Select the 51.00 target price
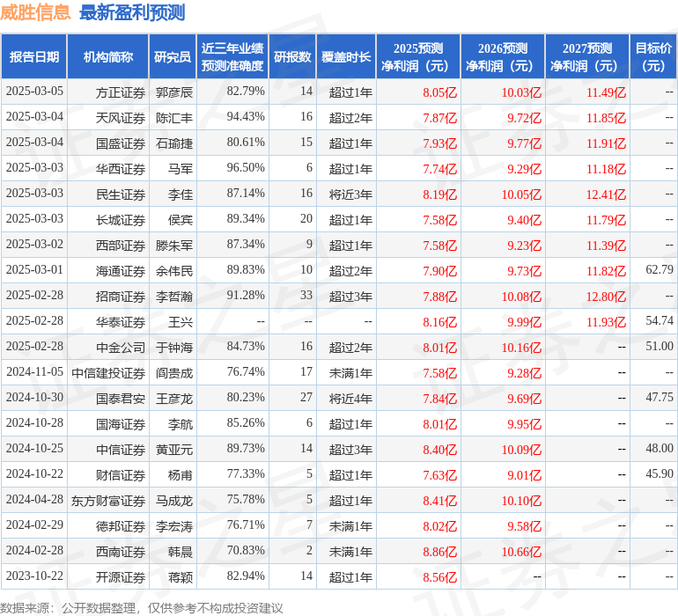The image size is (678, 616). pyautogui.click(x=660, y=346)
